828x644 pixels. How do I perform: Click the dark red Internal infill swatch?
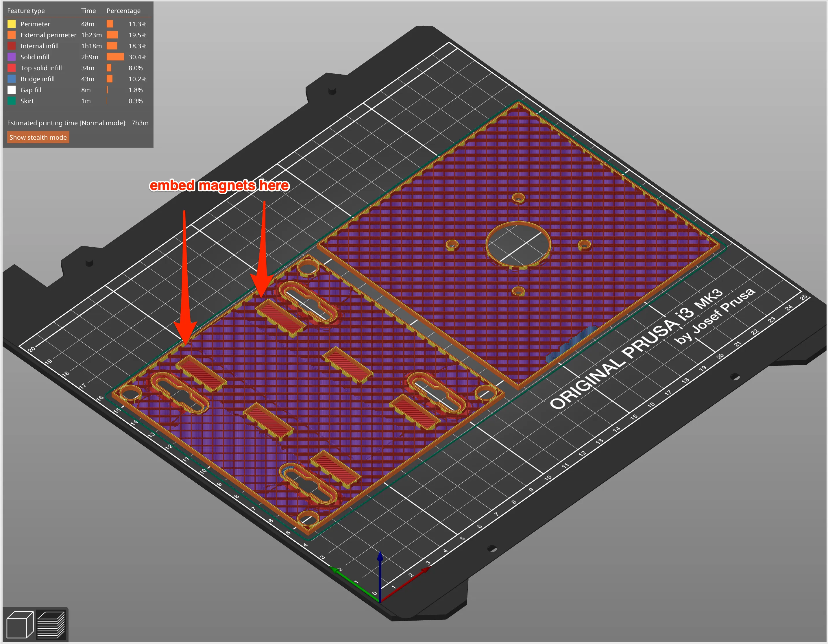coord(12,45)
